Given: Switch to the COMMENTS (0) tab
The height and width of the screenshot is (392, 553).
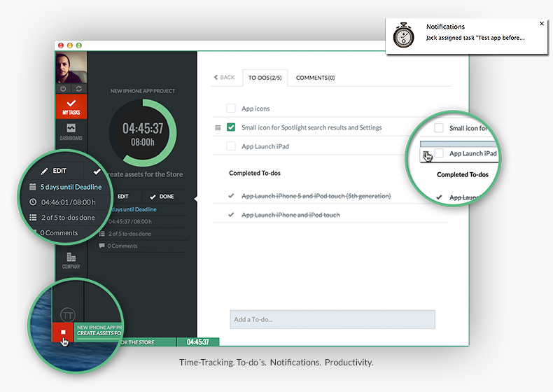Looking at the screenshot, I should [315, 78].
